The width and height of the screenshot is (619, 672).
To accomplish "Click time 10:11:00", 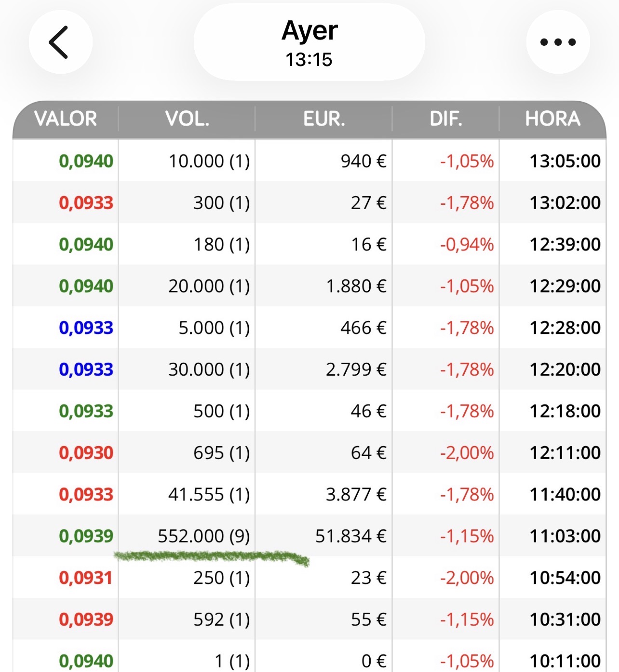I will 565,661.
